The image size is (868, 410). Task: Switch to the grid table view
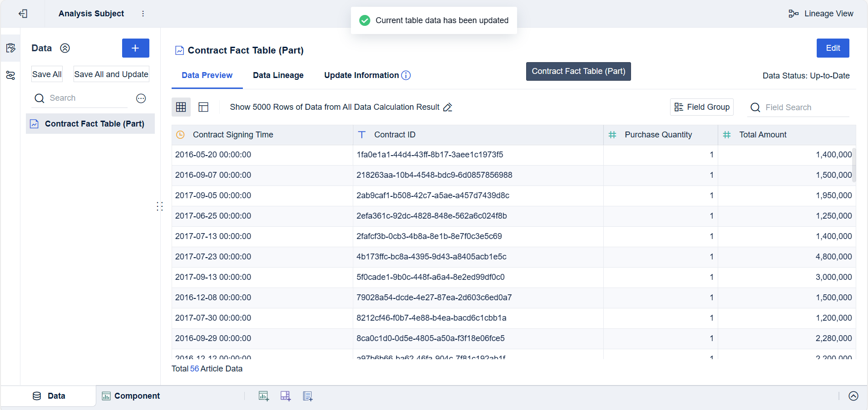click(x=181, y=107)
